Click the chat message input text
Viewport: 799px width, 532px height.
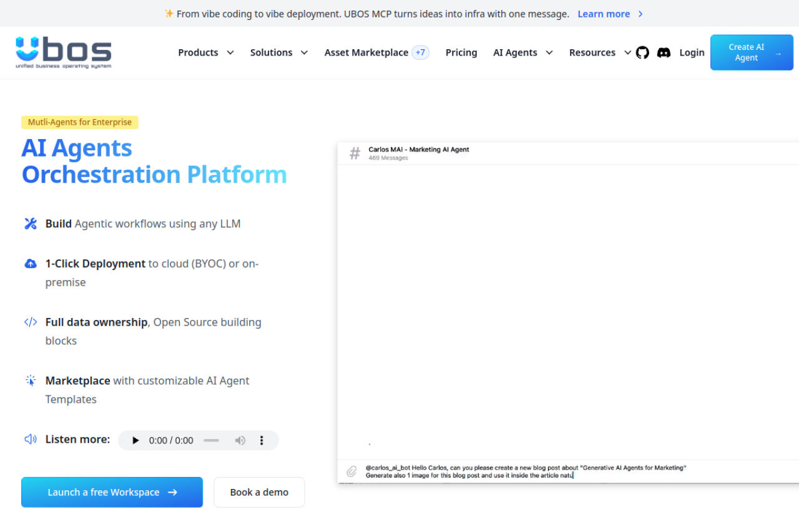[526, 472]
